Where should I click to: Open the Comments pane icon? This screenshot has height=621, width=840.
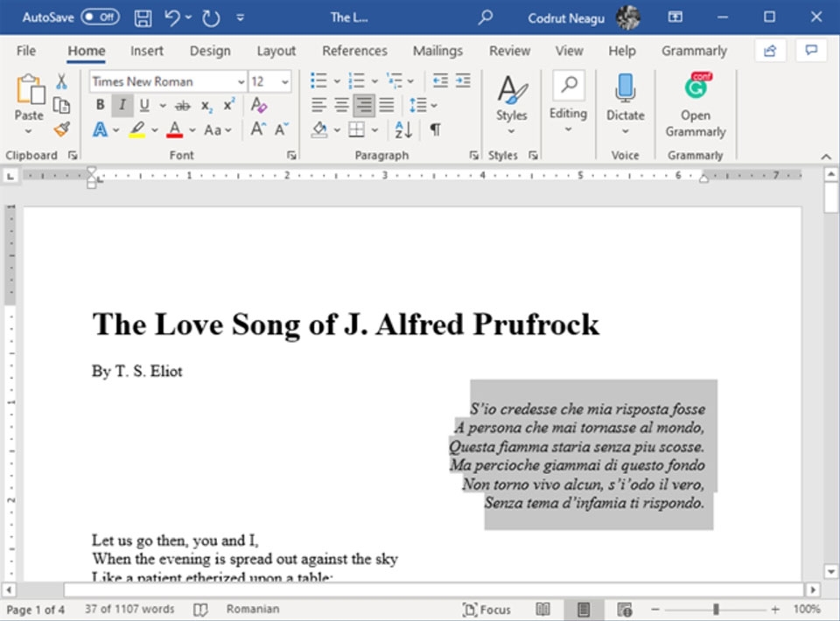click(x=812, y=51)
